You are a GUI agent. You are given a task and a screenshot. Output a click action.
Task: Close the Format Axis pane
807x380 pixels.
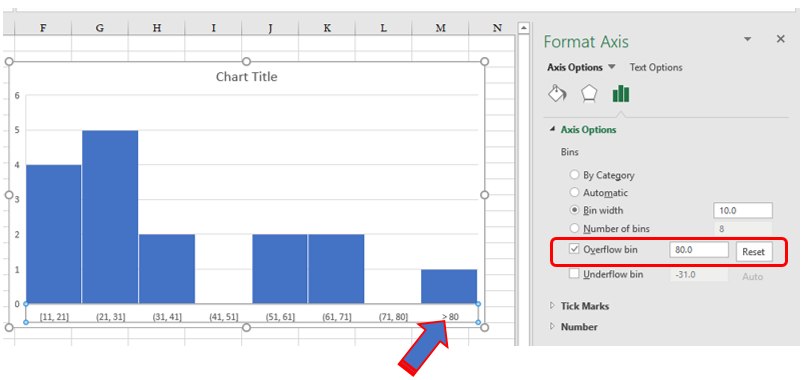781,39
